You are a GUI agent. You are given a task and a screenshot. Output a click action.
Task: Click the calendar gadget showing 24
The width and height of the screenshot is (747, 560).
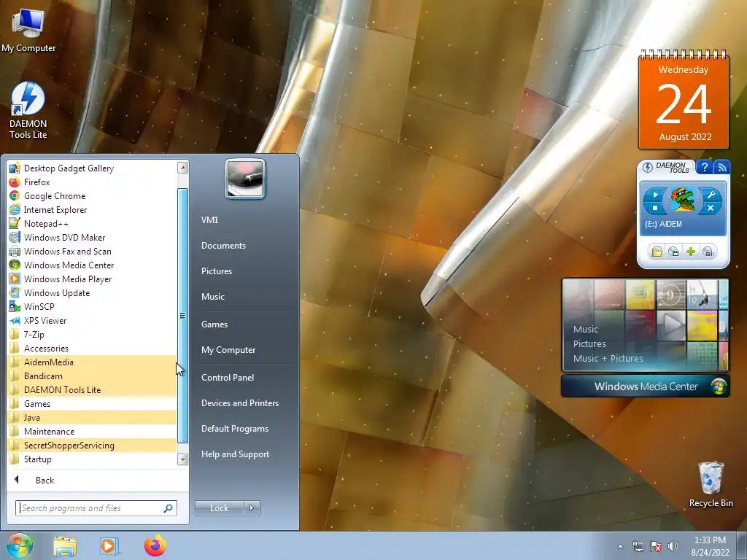click(x=684, y=99)
